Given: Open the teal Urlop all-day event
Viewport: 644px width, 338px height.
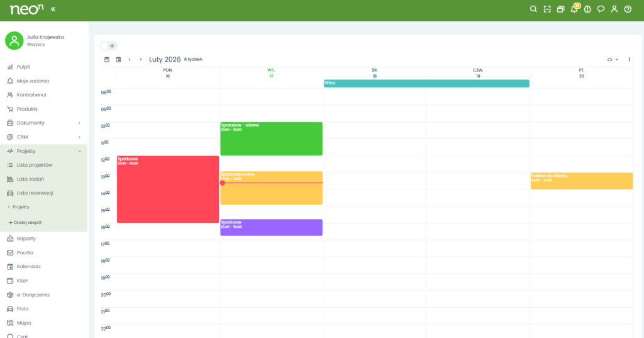Looking at the screenshot, I should (426, 83).
